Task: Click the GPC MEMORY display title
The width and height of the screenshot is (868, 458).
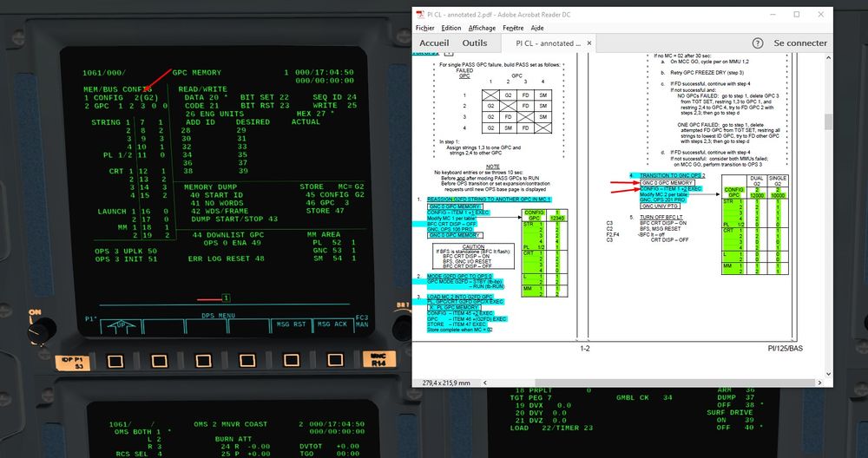Action: coord(196,73)
